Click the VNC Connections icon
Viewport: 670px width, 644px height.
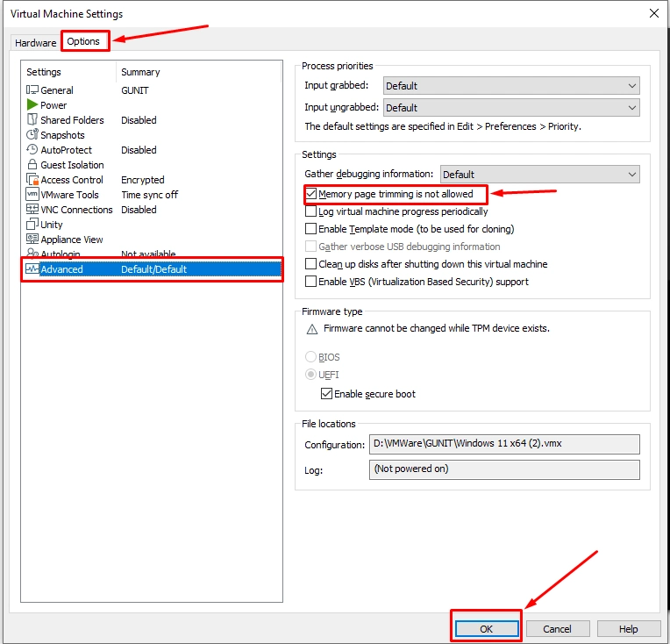pyautogui.click(x=32, y=210)
